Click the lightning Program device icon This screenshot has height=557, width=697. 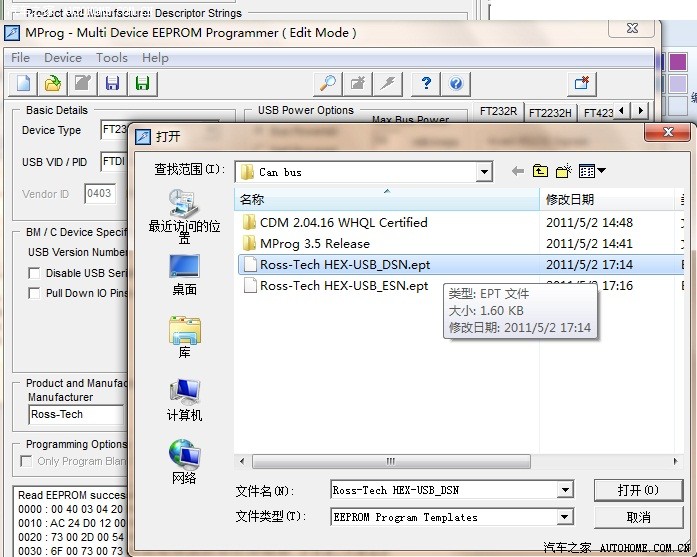point(388,83)
